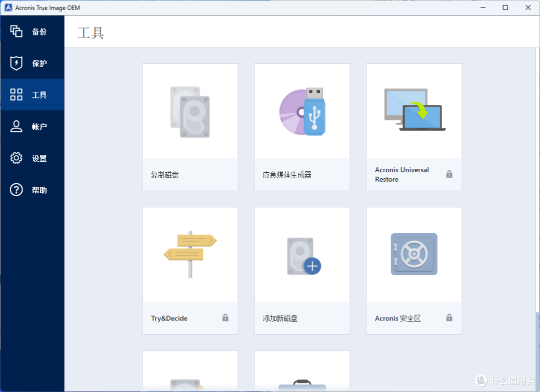Image resolution: width=540 pixels, height=392 pixels.
Task: Click the 保护 shield icon in sidebar
Action: point(16,63)
